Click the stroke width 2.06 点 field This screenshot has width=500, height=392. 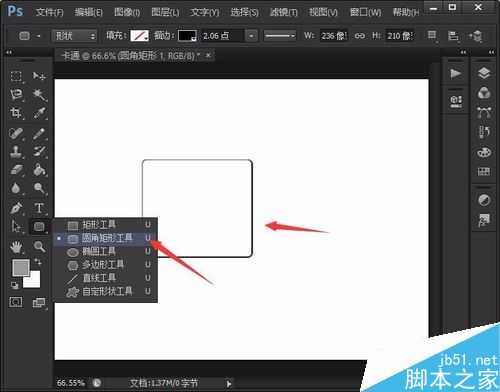(221, 36)
